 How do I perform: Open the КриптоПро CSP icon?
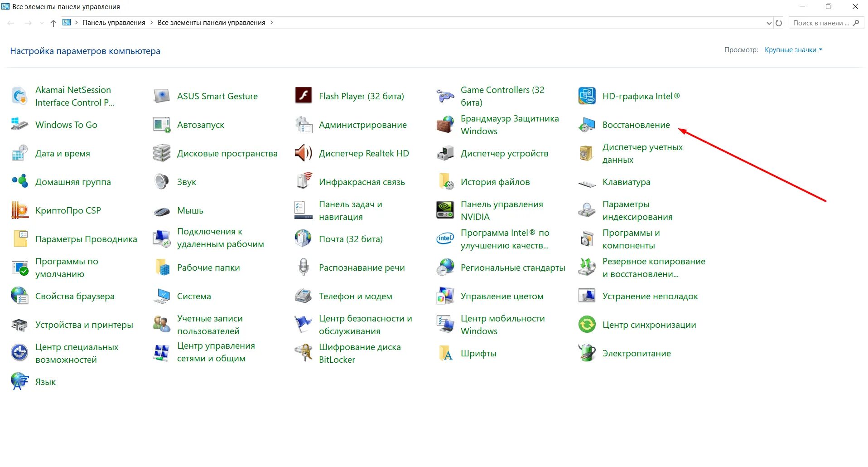pos(19,210)
